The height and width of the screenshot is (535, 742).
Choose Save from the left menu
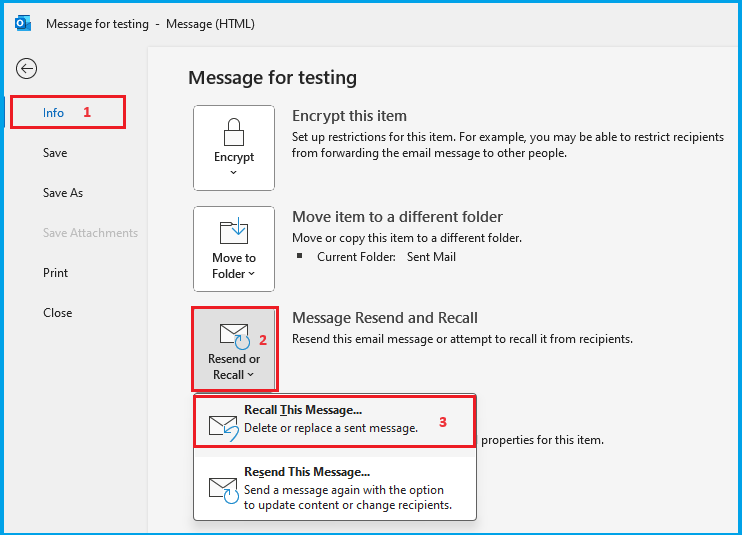[x=55, y=153]
